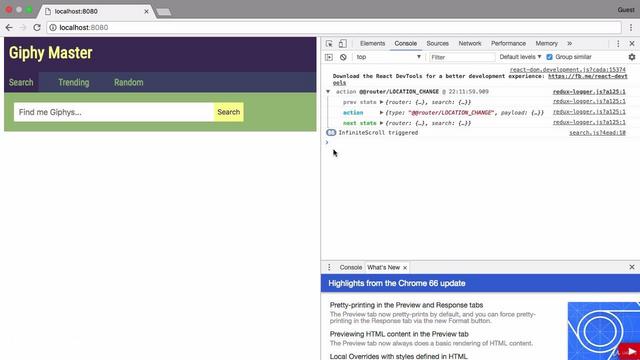Focus the console Filter field
Screen dimensions: 640x360
pyautogui.click(x=462, y=57)
